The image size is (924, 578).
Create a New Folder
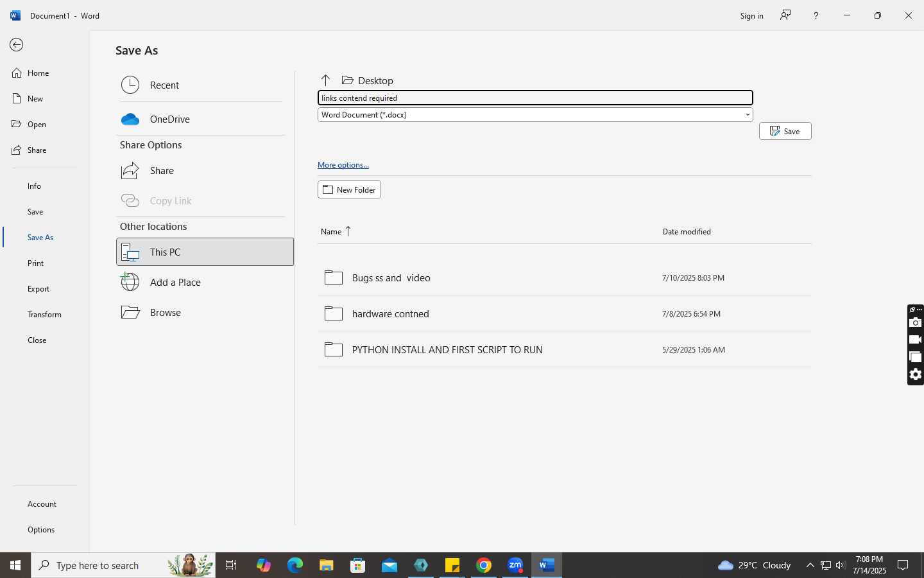pos(349,189)
